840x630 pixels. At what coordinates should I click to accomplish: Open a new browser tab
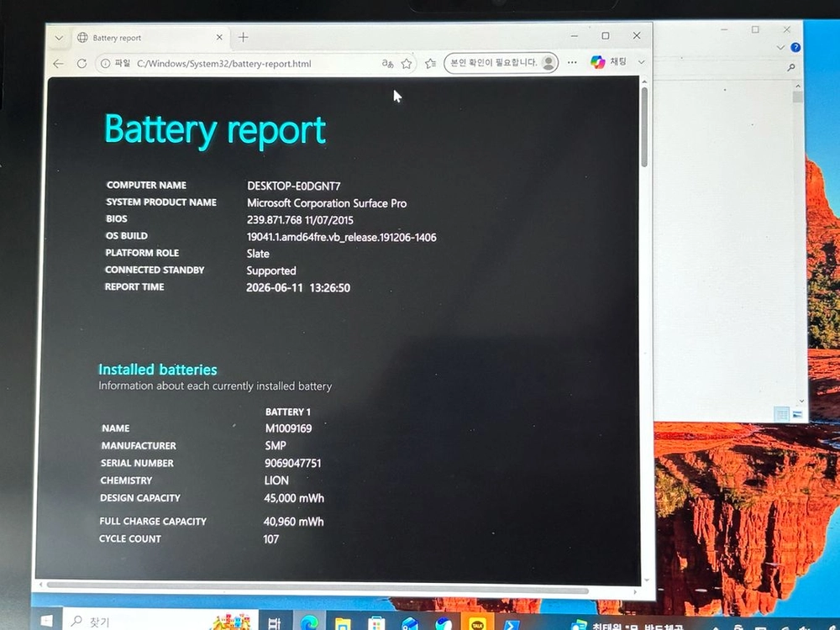click(x=244, y=37)
